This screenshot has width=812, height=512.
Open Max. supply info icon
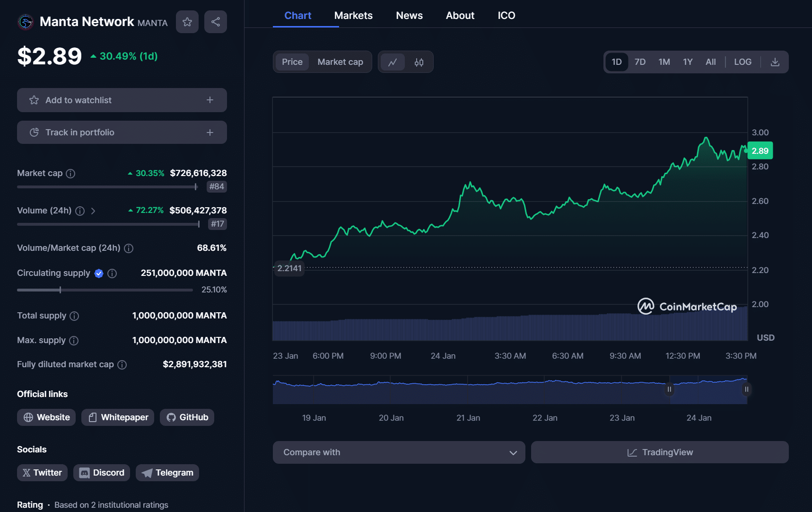tap(74, 341)
